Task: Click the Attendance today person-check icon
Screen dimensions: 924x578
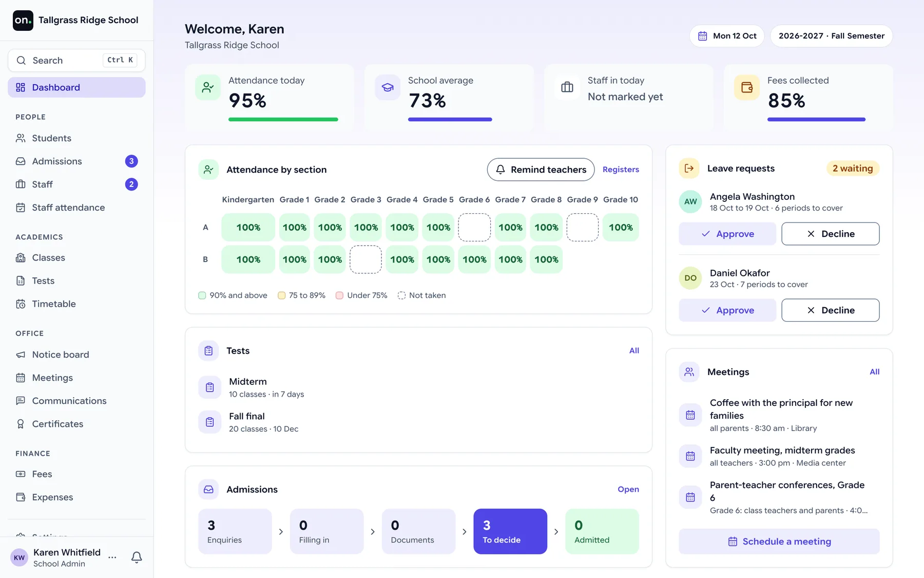Action: (208, 87)
